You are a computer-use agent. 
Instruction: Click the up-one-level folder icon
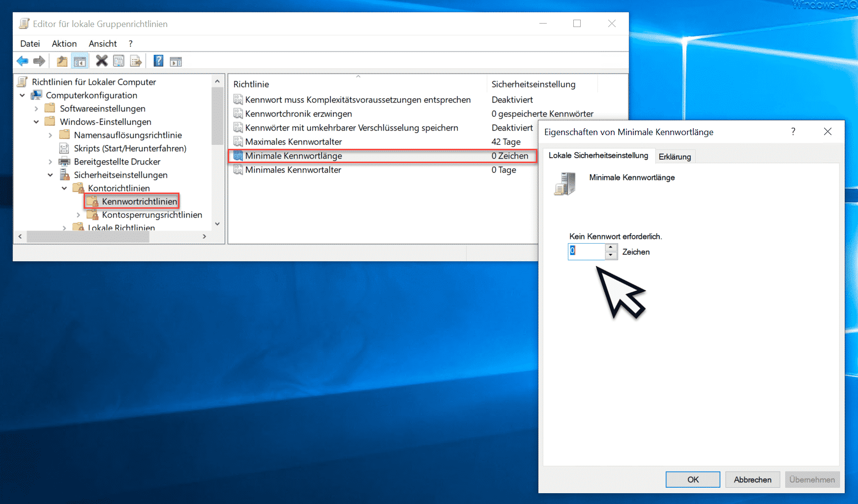(x=62, y=61)
